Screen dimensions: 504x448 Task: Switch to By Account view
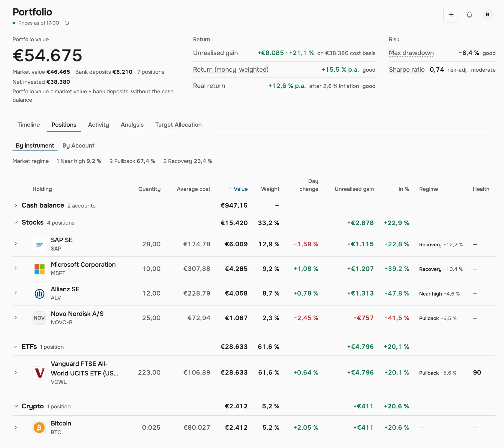click(x=78, y=146)
